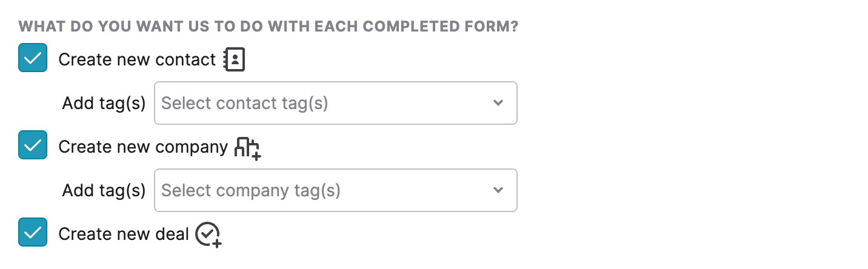Uncheck the Create new company checkbox
868x269 pixels.
click(33, 145)
